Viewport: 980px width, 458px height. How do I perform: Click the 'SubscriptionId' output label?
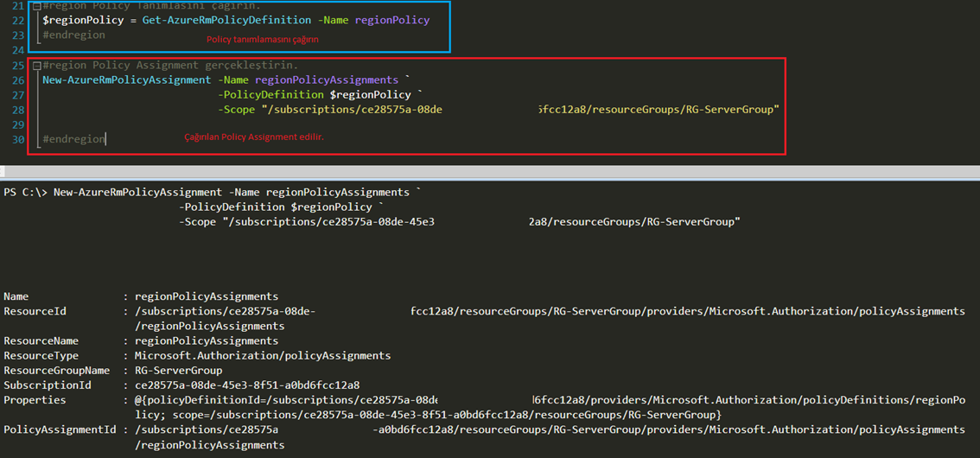click(48, 386)
